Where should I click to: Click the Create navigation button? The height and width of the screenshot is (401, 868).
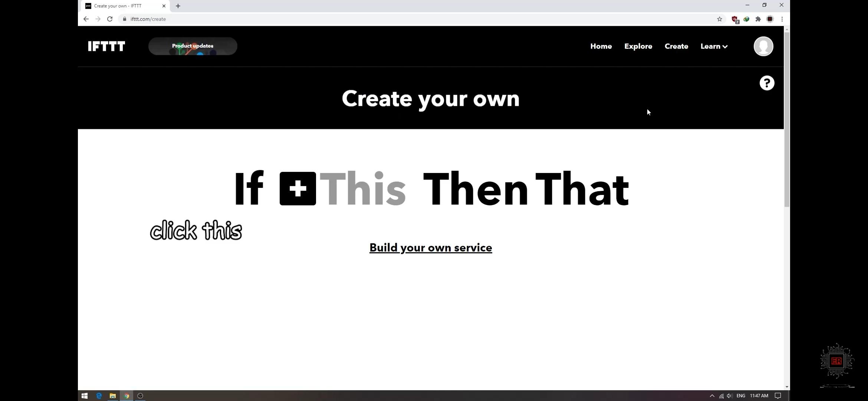point(677,46)
